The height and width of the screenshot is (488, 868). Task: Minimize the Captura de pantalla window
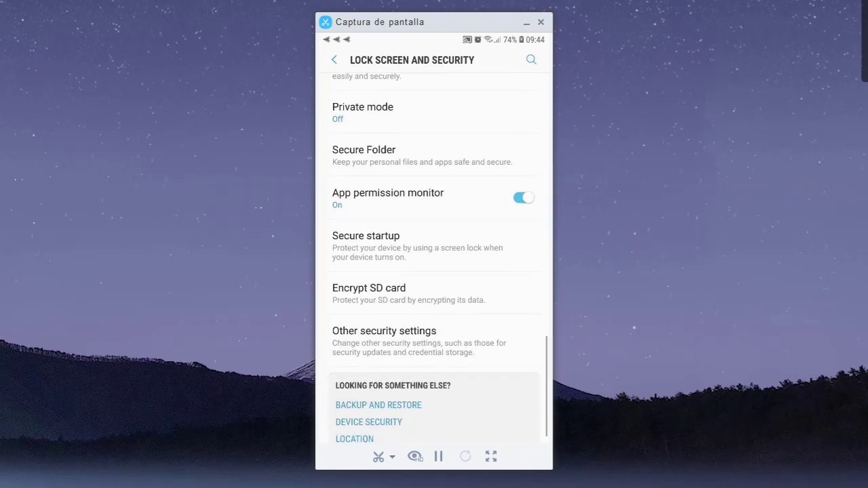click(526, 22)
